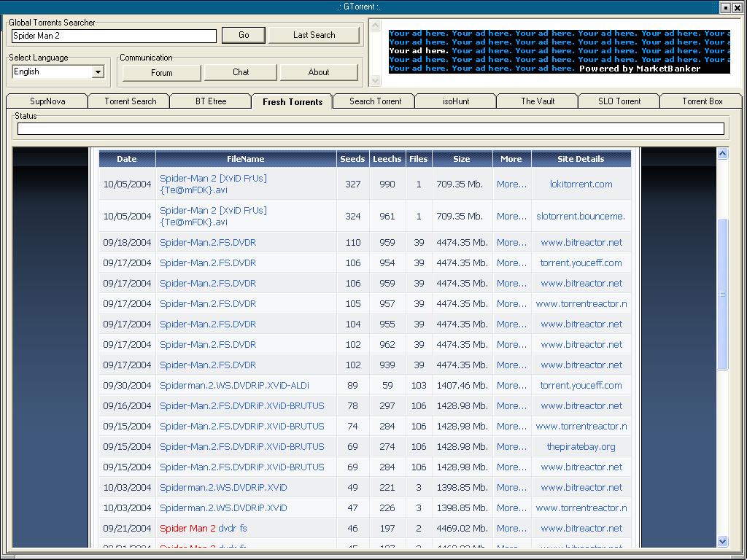Switch to the SuprNova tab

point(47,101)
